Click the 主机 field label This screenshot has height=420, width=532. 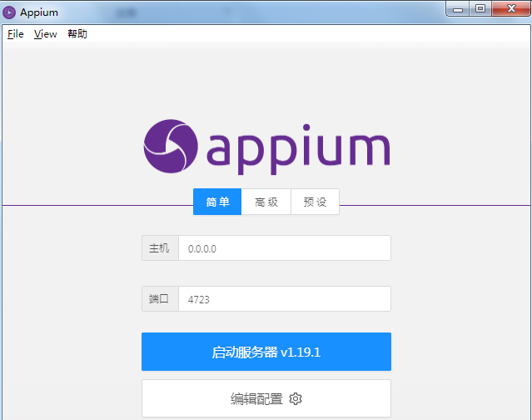tap(160, 248)
